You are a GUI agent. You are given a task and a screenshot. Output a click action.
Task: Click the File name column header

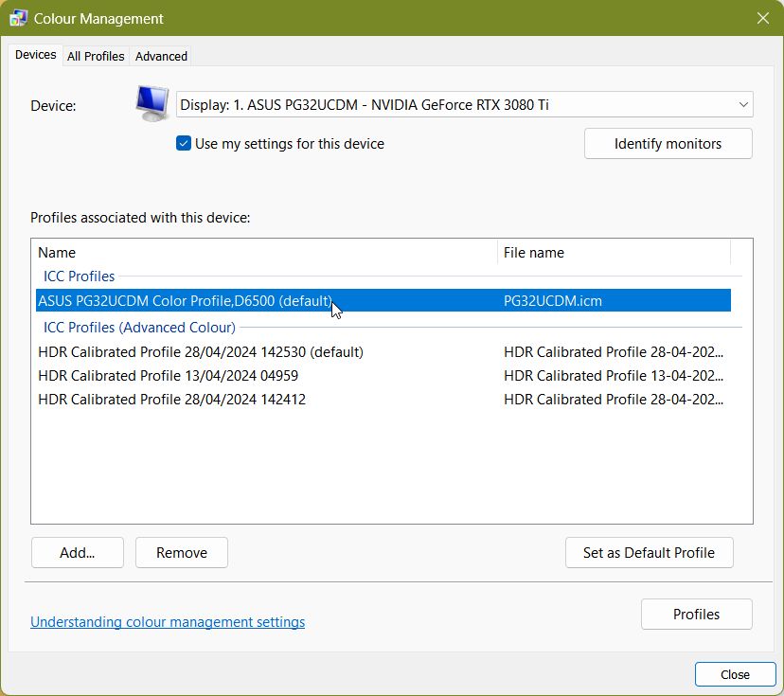click(x=614, y=253)
